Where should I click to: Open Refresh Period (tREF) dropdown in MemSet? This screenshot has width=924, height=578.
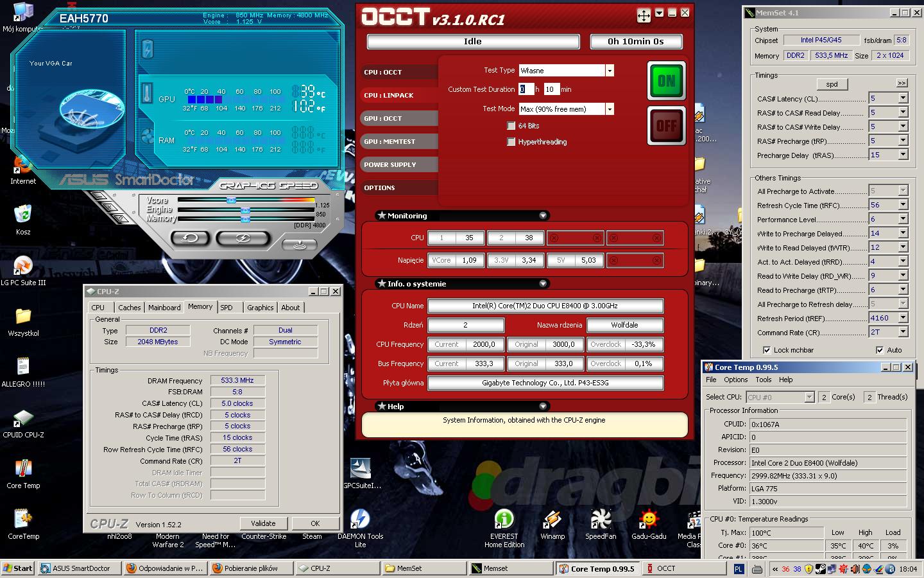click(903, 318)
